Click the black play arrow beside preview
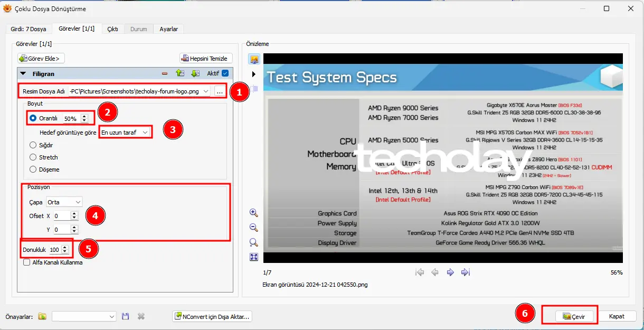The width and height of the screenshot is (644, 330). click(254, 74)
